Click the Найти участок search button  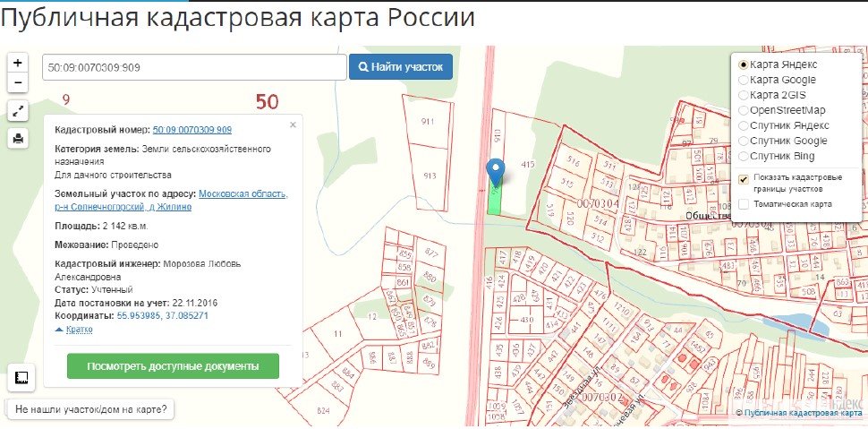[401, 67]
